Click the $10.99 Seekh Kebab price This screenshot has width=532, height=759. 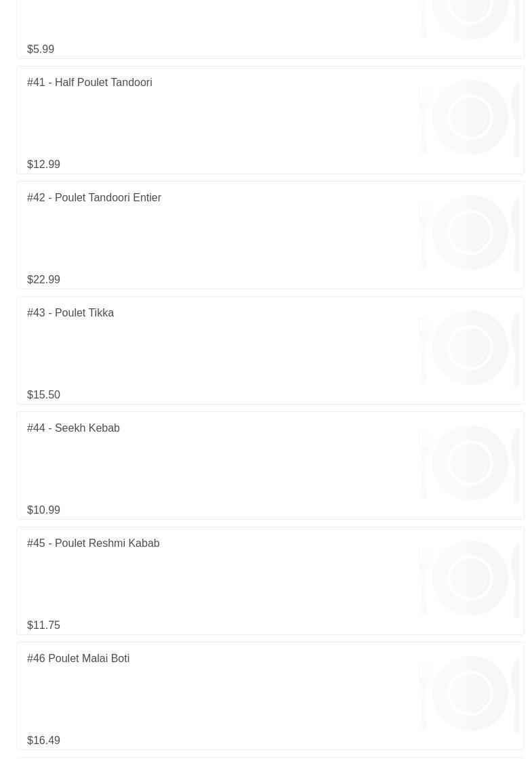pyautogui.click(x=43, y=510)
